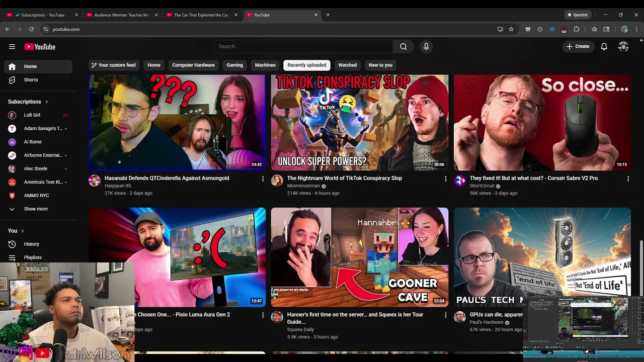Open a new browser tab

(328, 15)
